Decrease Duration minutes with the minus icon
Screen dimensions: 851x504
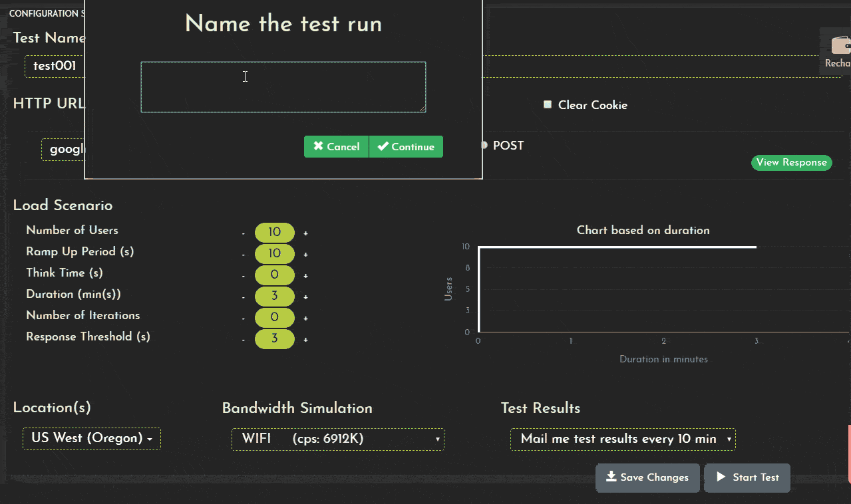point(244,296)
